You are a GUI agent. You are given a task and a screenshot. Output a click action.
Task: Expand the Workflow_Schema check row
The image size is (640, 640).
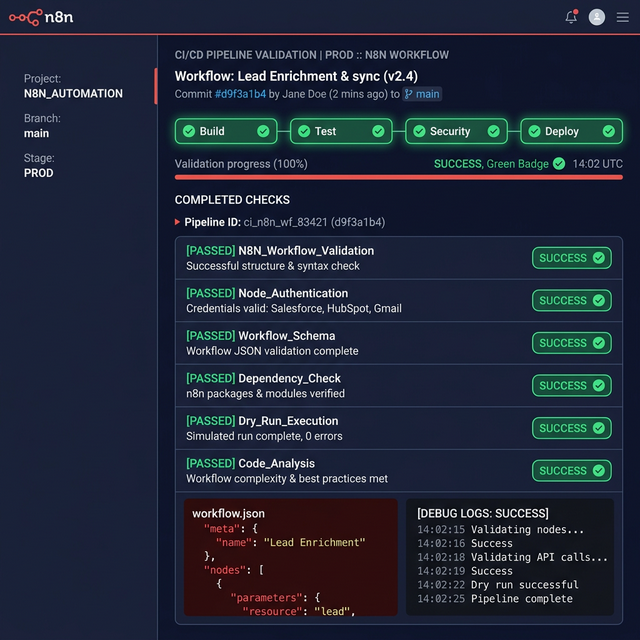[350, 343]
